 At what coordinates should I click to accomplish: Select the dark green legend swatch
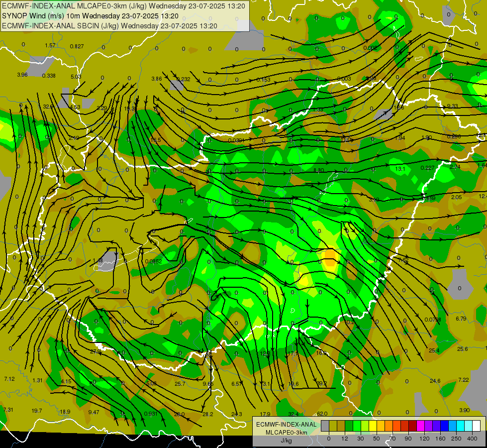pos(349,426)
